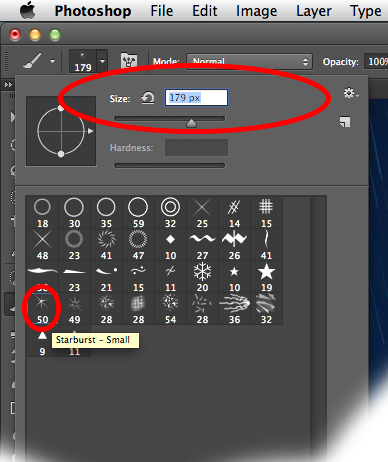Toggle the Brush panel button

[129, 61]
